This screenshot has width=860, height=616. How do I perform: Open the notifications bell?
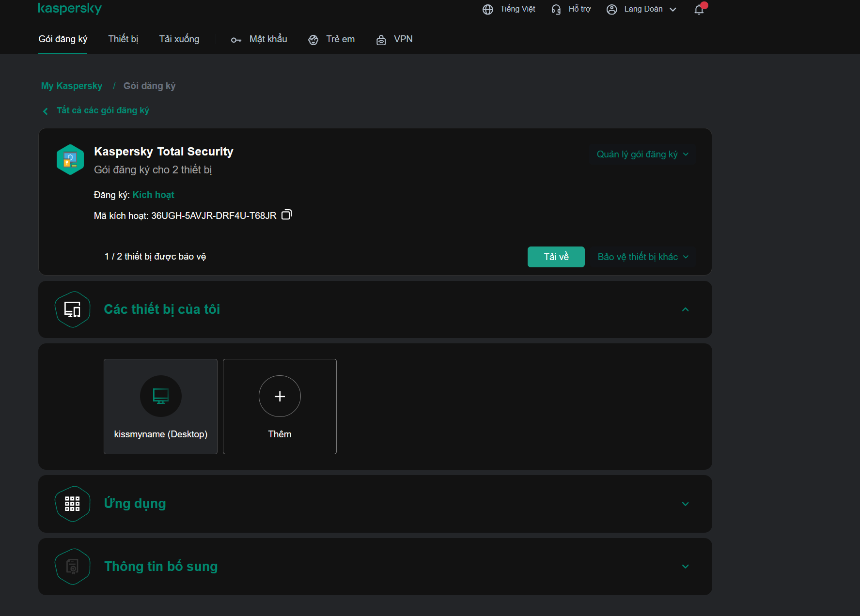pyautogui.click(x=699, y=10)
